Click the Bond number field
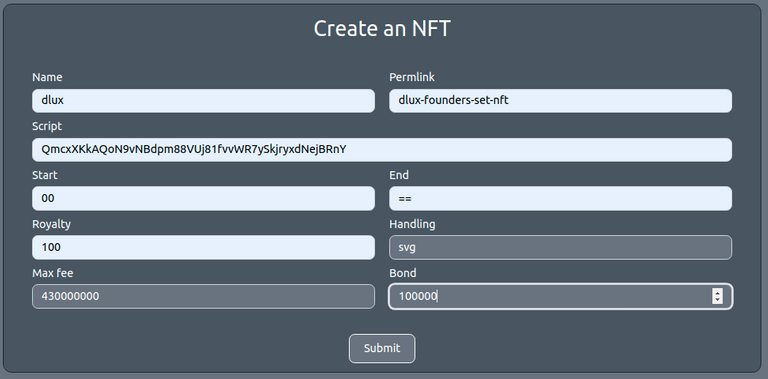The height and width of the screenshot is (379, 768). [560, 296]
